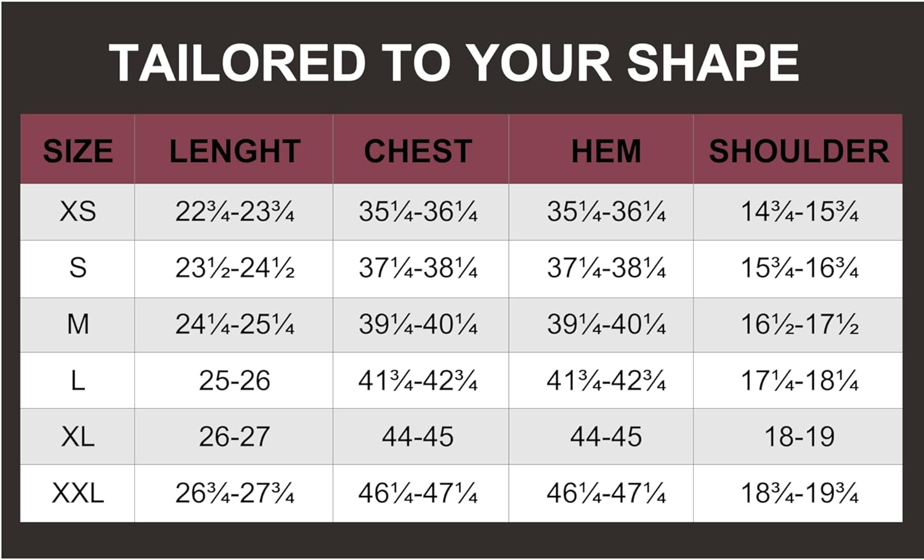Click the HEM column header
Screen dimensions: 924x560
pyautogui.click(x=606, y=151)
